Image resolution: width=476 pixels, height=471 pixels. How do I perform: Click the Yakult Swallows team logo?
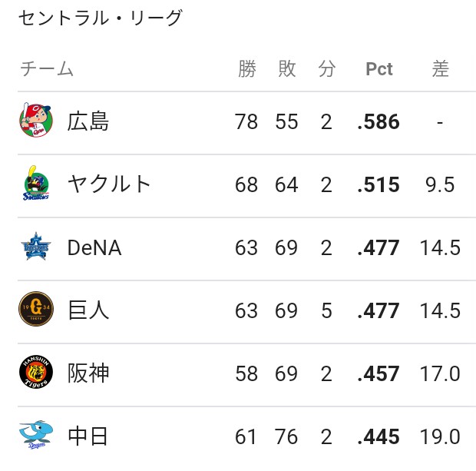36,183
